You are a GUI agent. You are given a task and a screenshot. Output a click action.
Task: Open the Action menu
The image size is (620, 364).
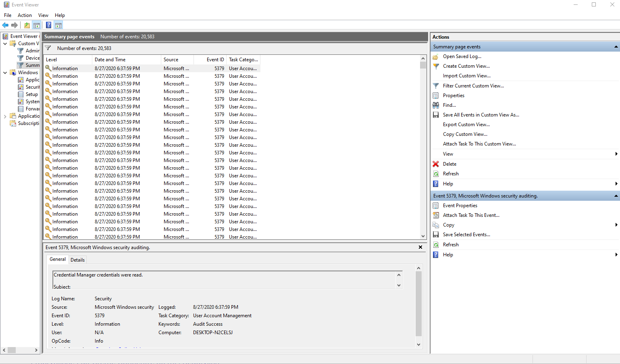(25, 15)
